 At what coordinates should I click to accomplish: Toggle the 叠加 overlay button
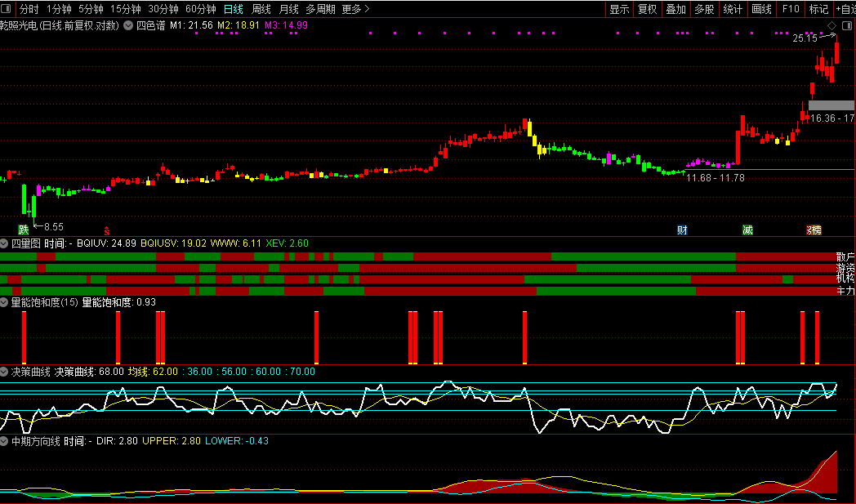675,9
